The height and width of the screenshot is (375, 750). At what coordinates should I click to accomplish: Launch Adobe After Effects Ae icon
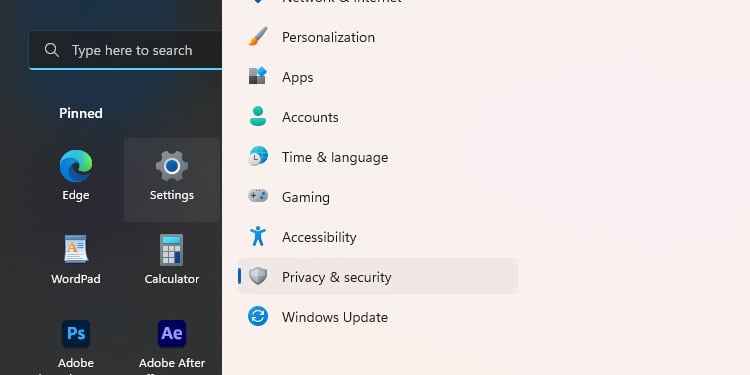coord(172,333)
